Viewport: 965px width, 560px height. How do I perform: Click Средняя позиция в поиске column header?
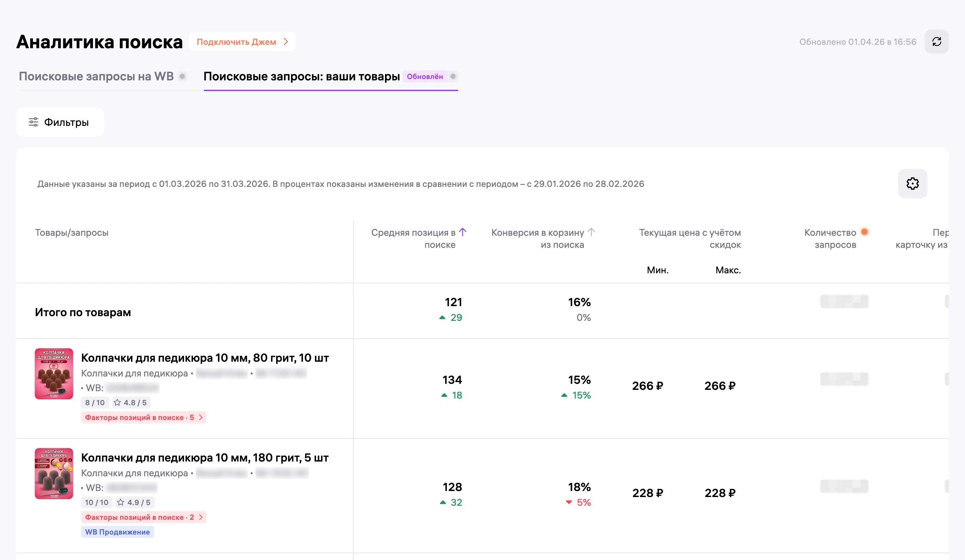click(413, 238)
